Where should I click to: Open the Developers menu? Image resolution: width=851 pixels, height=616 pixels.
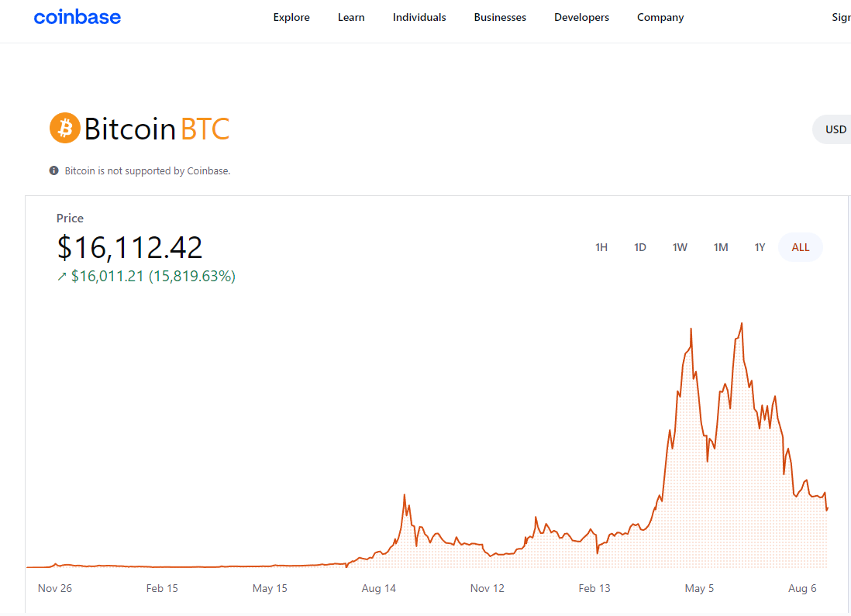click(581, 16)
